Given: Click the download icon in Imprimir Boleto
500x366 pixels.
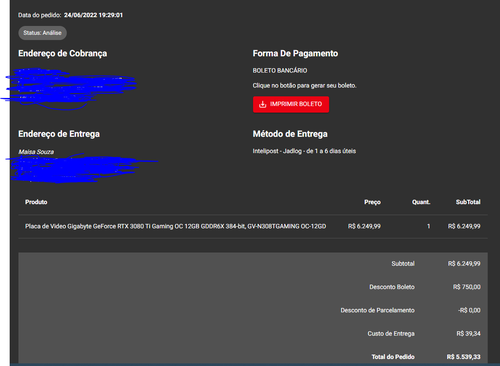Looking at the screenshot, I should (263, 104).
